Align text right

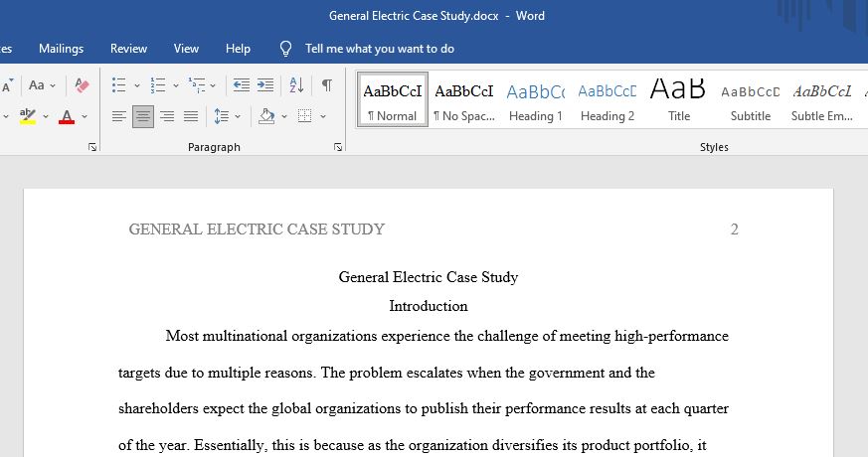click(167, 116)
